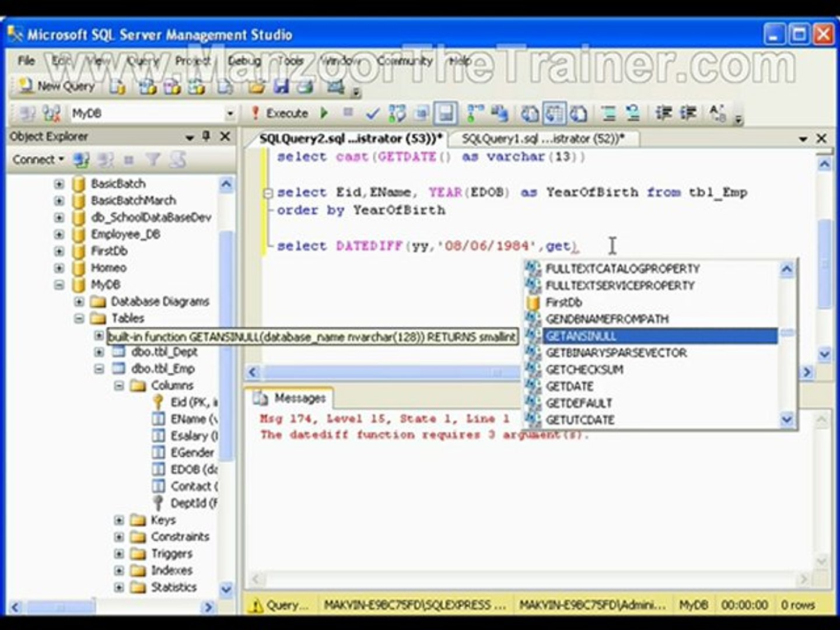Switch to the SQLQuery1.sql tab
The width and height of the screenshot is (840, 630).
pos(542,139)
